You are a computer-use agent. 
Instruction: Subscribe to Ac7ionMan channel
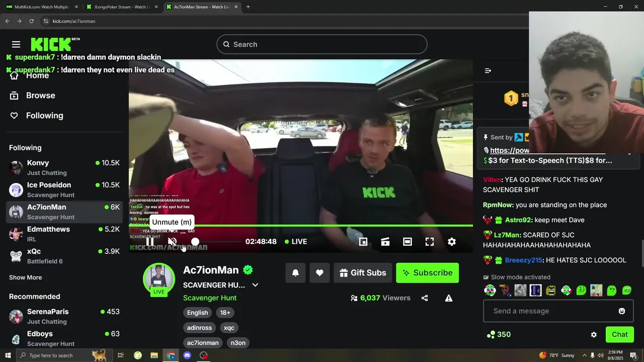click(x=427, y=273)
